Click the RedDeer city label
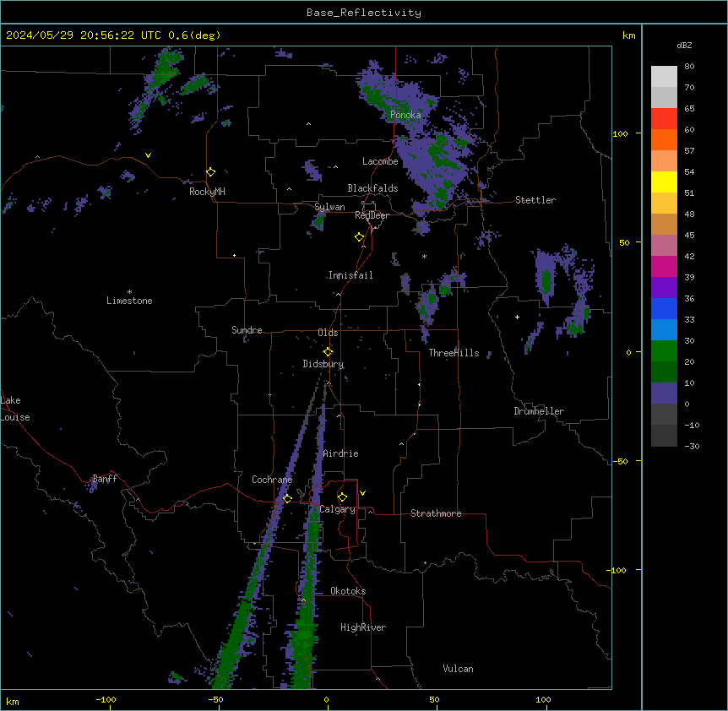The image size is (728, 711). tap(372, 215)
